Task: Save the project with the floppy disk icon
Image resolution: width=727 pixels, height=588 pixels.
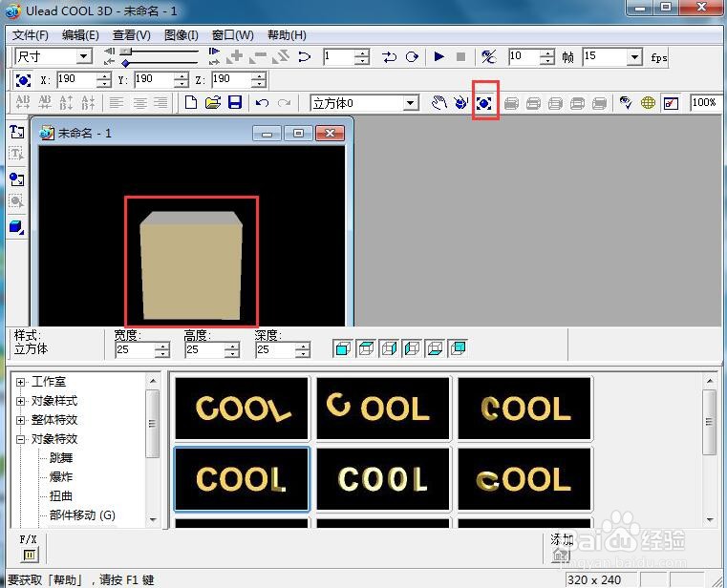Action: coord(235,102)
